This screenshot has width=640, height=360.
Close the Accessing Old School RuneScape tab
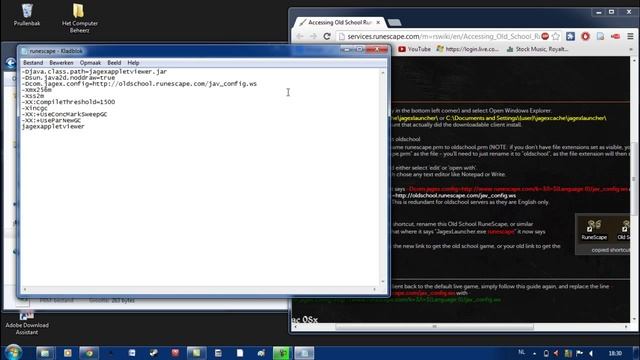coord(378,22)
